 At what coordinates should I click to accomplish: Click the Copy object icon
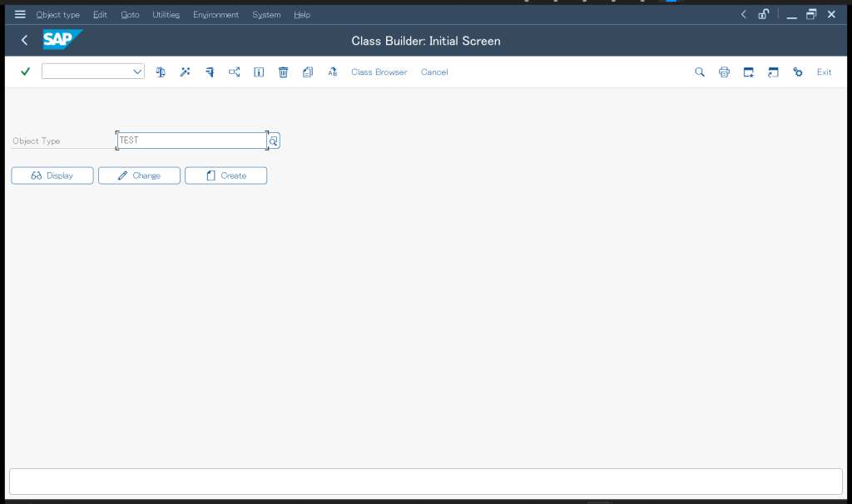tap(308, 72)
